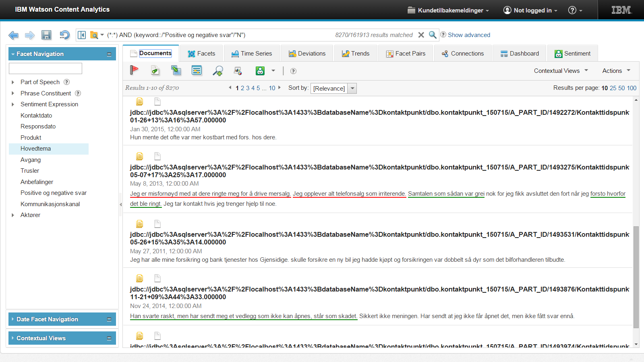
Task: Open the Sort by Relevance combo box
Action: (333, 88)
